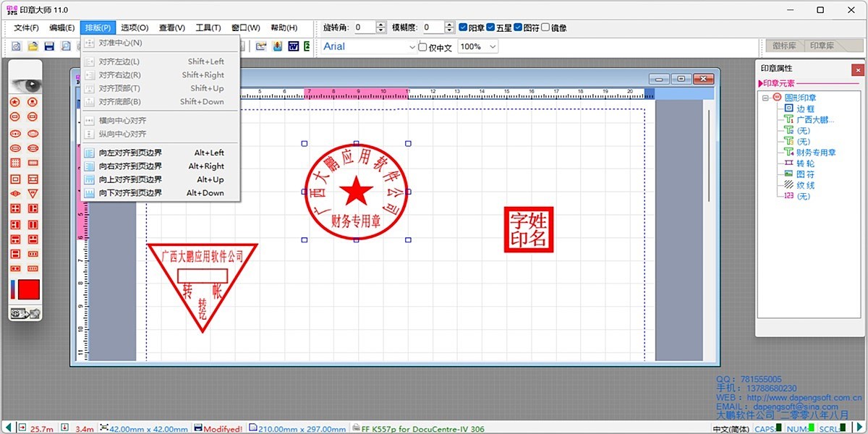Uncheck the 五星 star checkbox

click(x=490, y=27)
